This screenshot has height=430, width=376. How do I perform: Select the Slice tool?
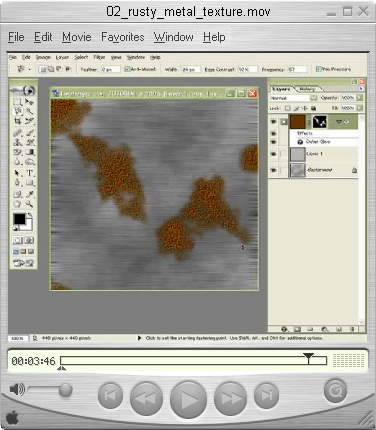29,121
